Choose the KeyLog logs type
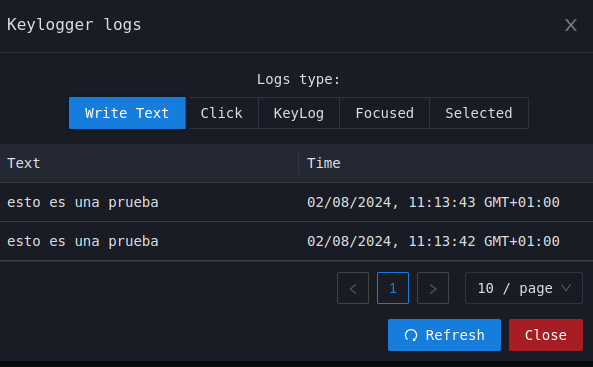This screenshot has width=593, height=367. pyautogui.click(x=299, y=113)
